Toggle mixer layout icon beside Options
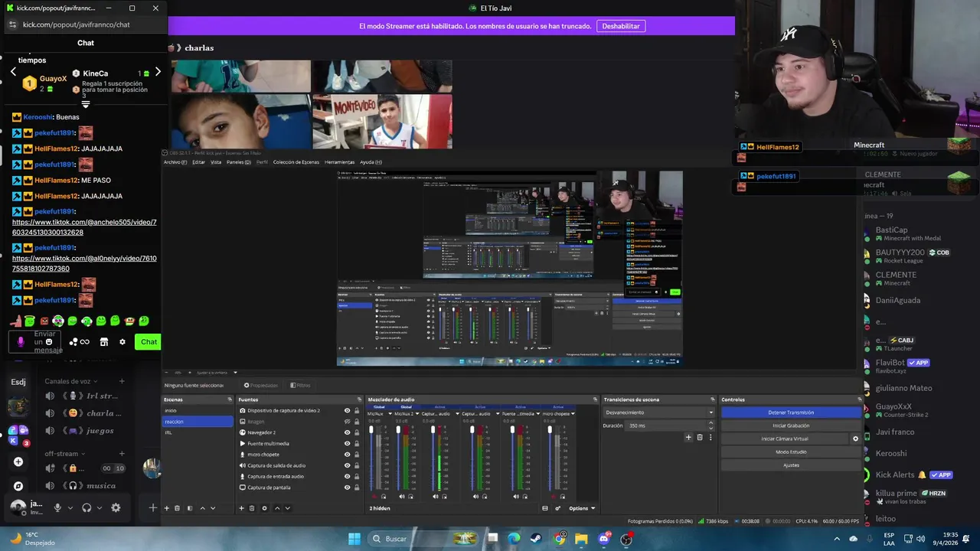This screenshot has height=551, width=980. 545,508
